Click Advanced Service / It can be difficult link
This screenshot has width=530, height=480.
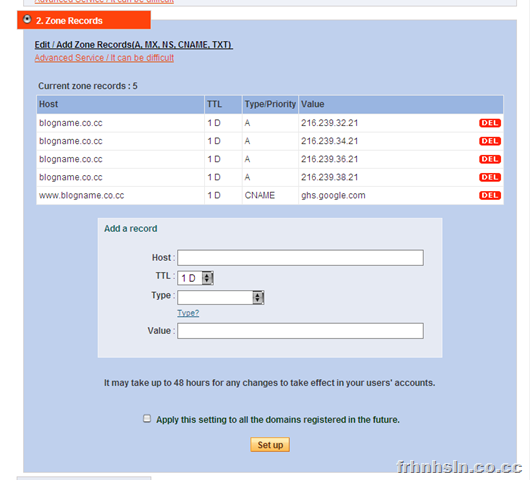tap(104, 58)
